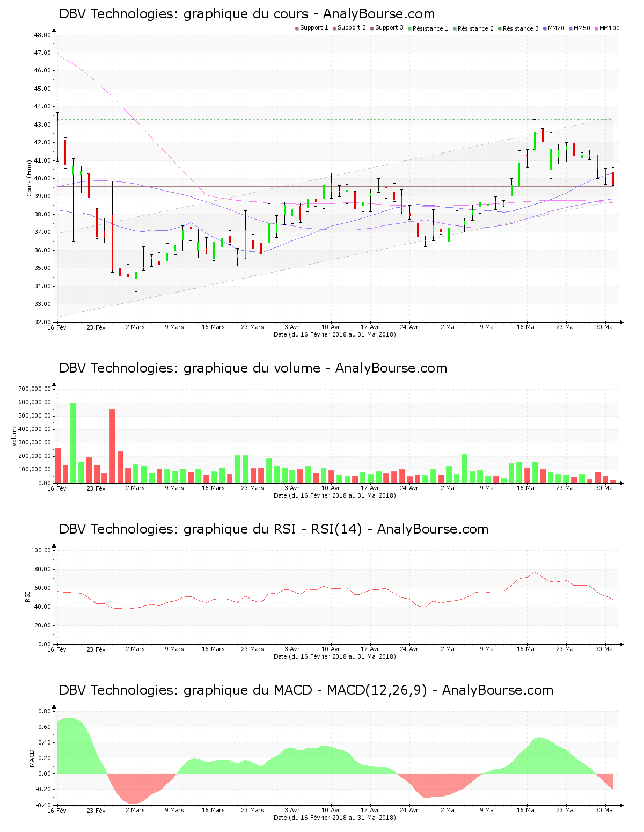Click the MM100 pink legend swatch
This screenshot has height=832, width=644.
pyautogui.click(x=596, y=28)
